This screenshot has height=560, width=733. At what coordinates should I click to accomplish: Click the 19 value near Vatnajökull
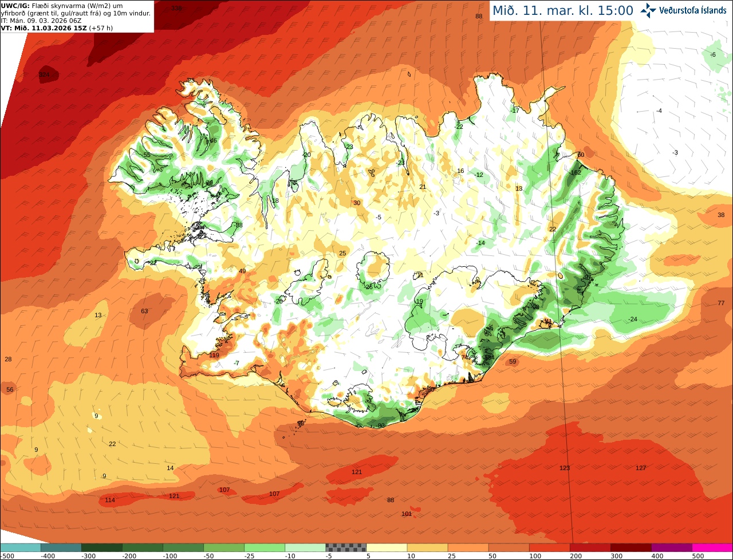(419, 301)
